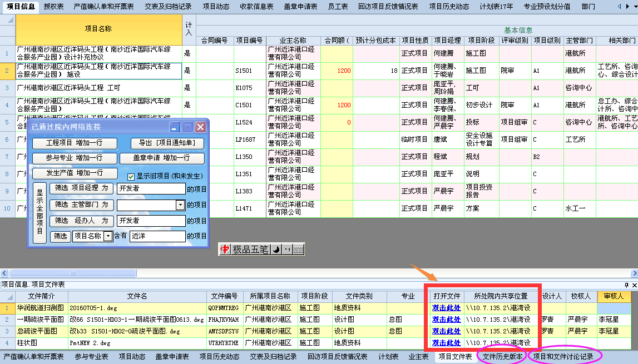Screen dimensions: 638x364
Task: Click the 经办人 filter input containing 开发者
Action: click(151, 221)
